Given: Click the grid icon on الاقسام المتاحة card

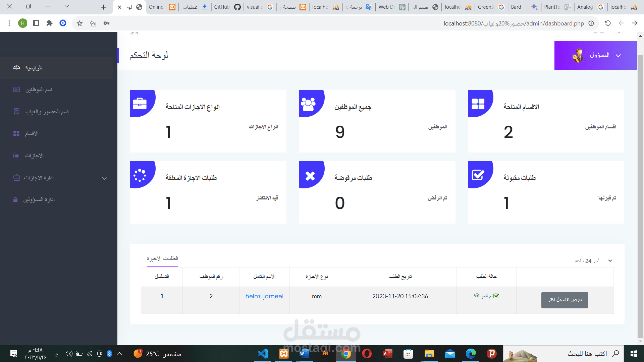Looking at the screenshot, I should point(478,104).
